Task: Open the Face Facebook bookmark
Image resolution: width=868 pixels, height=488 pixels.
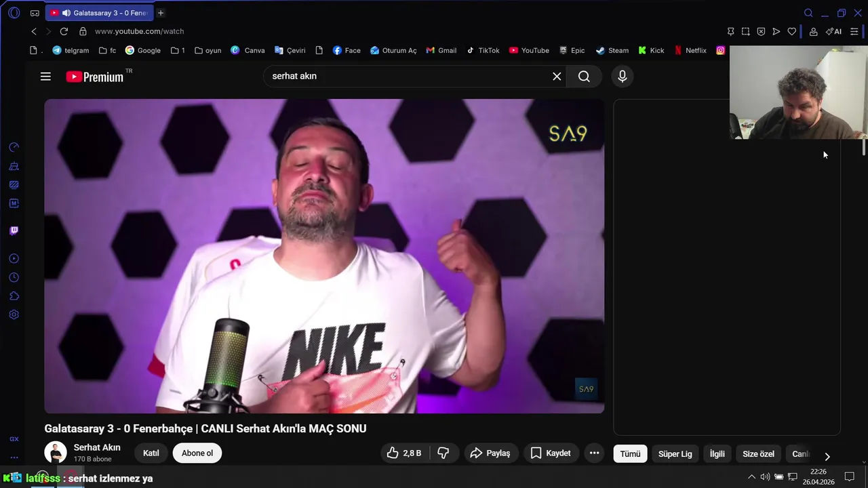Action: pos(347,50)
